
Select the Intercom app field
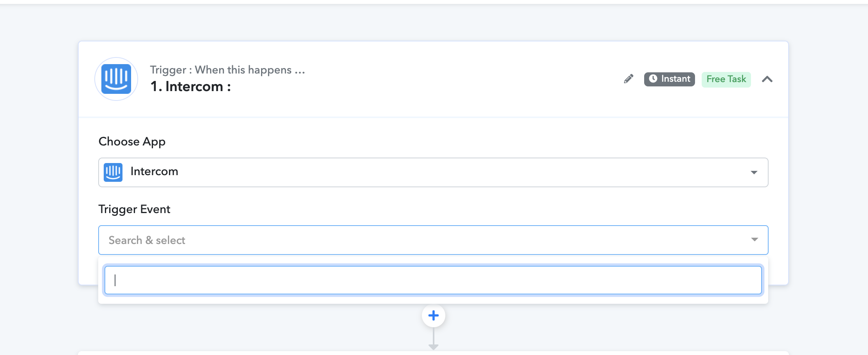click(x=433, y=172)
